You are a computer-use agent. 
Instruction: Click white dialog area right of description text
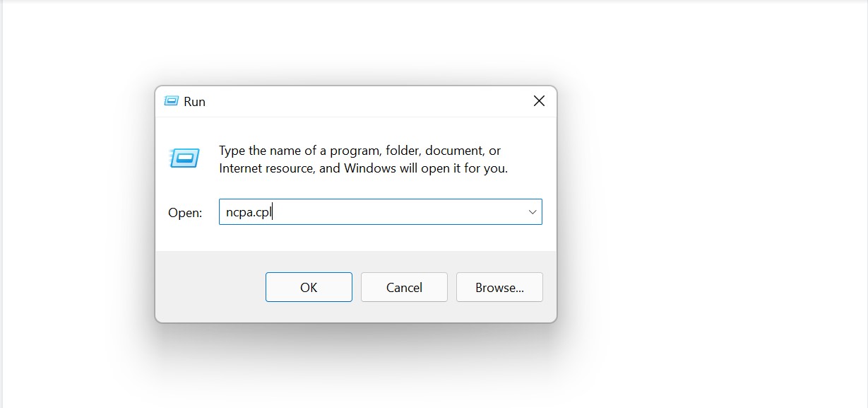point(531,159)
